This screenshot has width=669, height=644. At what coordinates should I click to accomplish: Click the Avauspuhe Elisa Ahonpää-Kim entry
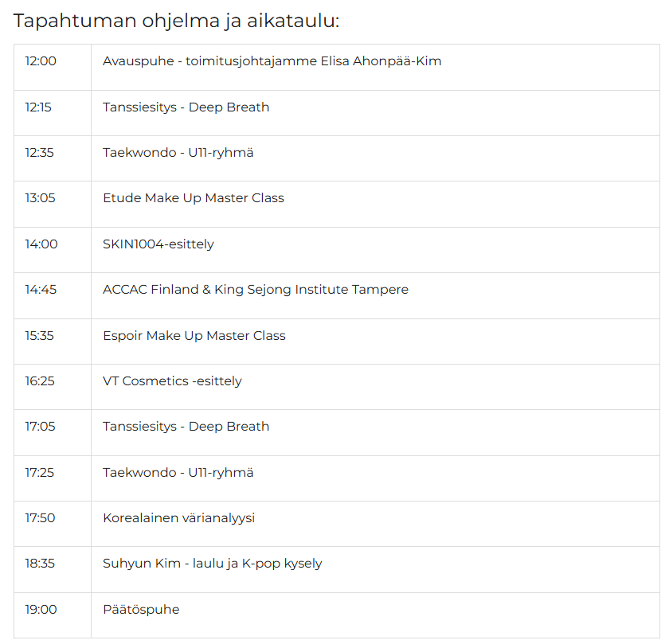272,61
